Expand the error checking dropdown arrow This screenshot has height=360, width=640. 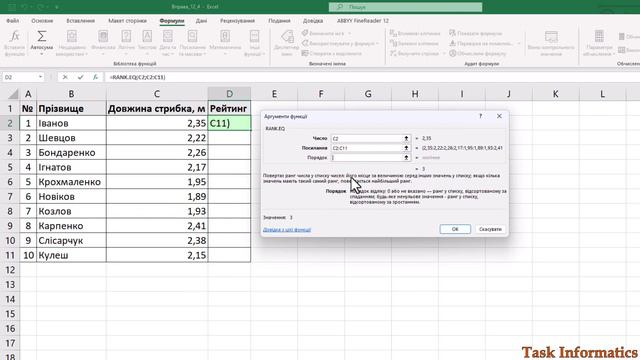click(519, 43)
